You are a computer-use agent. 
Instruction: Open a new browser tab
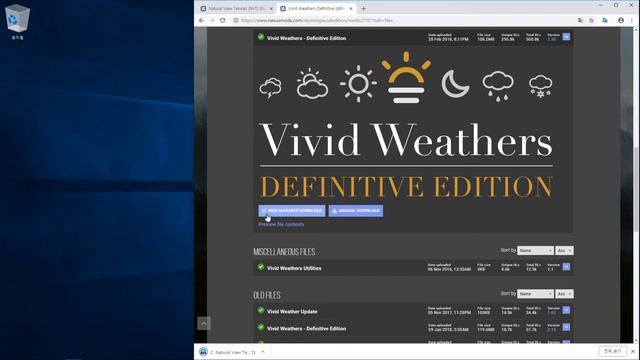tap(363, 9)
